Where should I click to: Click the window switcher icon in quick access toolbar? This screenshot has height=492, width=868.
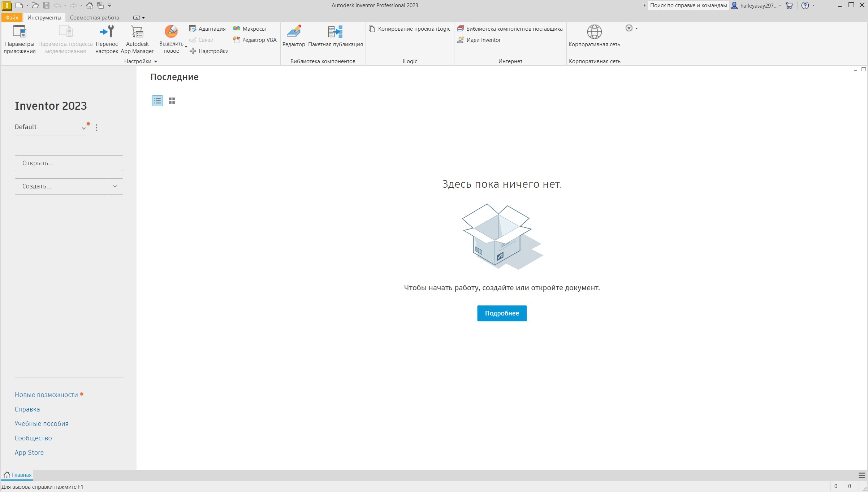(x=100, y=5)
